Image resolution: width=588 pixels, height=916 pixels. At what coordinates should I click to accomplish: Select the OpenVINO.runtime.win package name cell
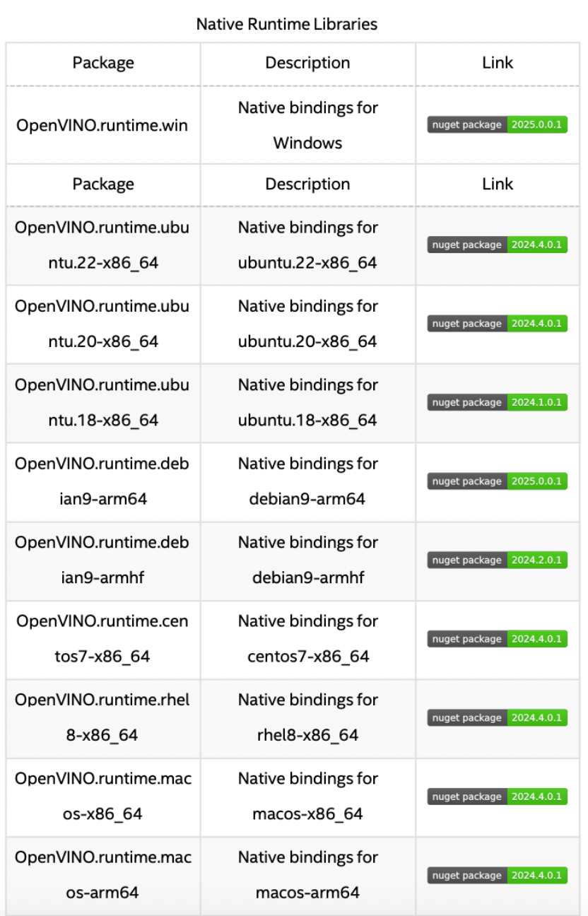point(103,126)
